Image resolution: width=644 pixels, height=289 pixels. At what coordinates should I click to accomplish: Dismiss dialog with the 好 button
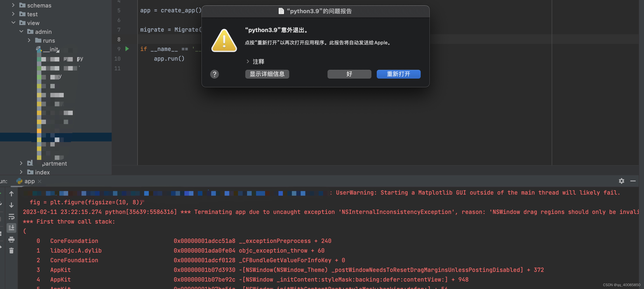tap(349, 74)
